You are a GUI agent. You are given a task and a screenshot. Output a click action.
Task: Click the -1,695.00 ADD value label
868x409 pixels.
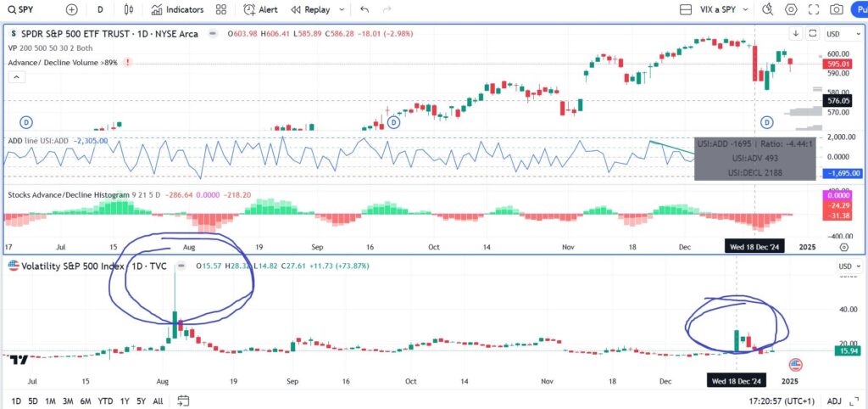pos(843,173)
